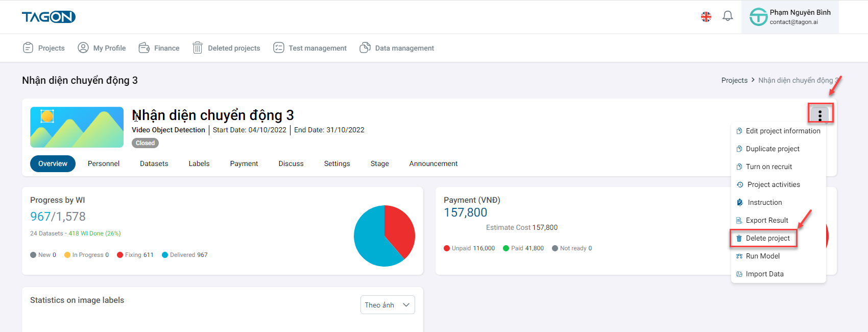This screenshot has width=868, height=332.
Task: Open the Datasets tab
Action: (x=154, y=163)
